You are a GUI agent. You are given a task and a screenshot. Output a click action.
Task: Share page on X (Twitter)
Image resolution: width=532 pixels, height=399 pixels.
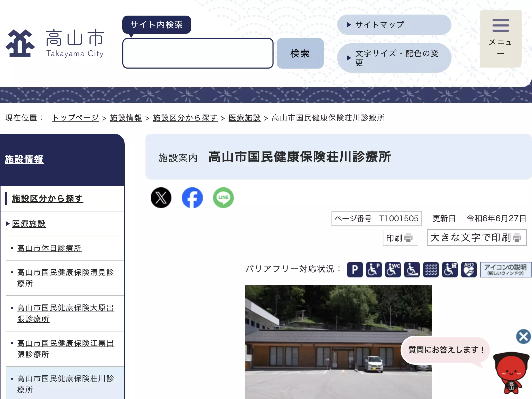pyautogui.click(x=161, y=198)
